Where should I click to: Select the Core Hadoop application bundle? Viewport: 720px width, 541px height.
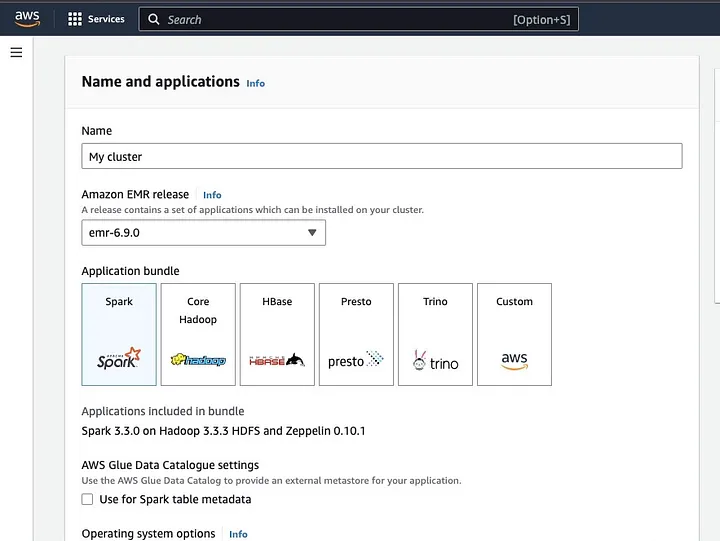[x=198, y=334]
